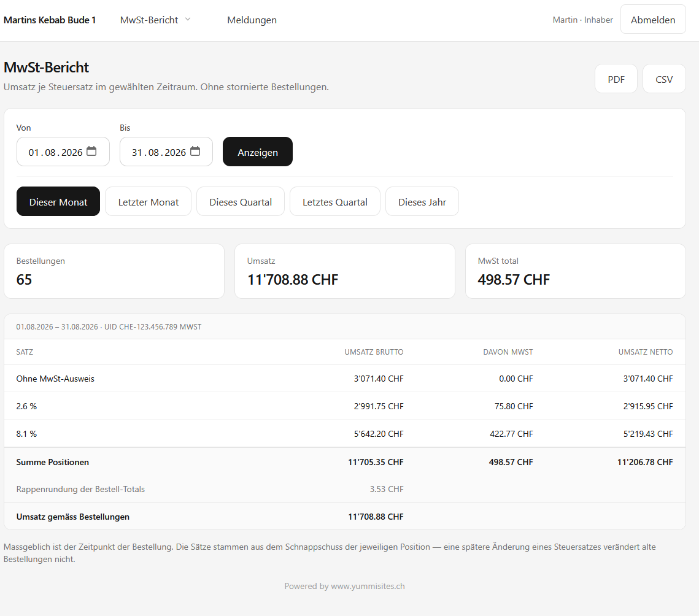Click the rounding value 3.53 CHF

click(387, 489)
